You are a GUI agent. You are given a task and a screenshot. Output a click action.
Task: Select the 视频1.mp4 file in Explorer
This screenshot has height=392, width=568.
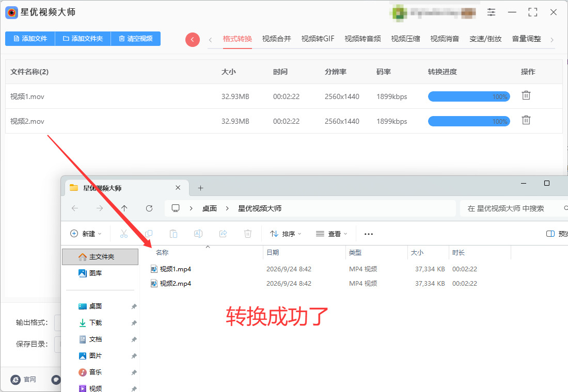point(176,269)
